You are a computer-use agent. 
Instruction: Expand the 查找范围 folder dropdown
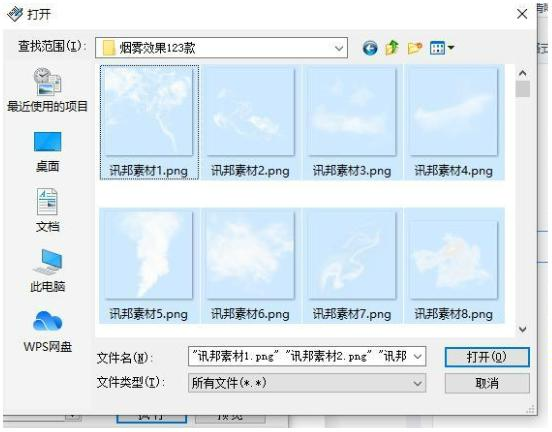339,48
